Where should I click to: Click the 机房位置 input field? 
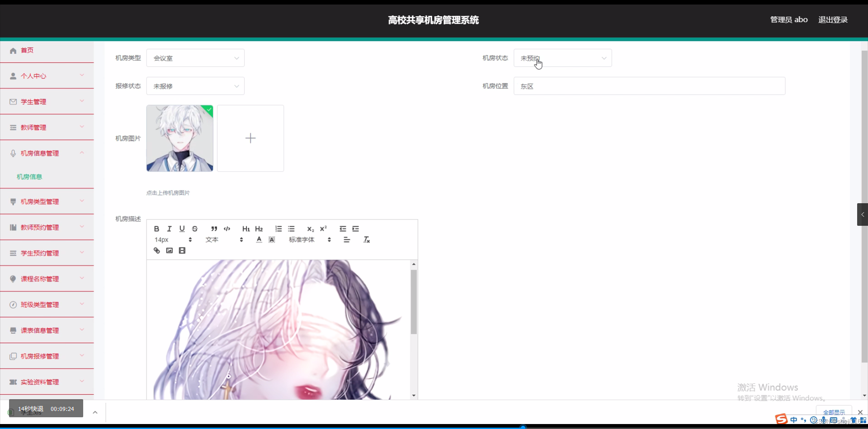click(649, 86)
